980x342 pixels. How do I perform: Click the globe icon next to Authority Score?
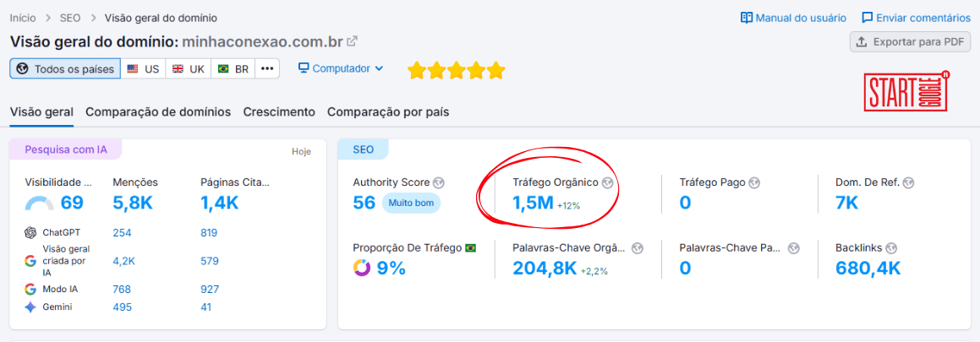[438, 182]
